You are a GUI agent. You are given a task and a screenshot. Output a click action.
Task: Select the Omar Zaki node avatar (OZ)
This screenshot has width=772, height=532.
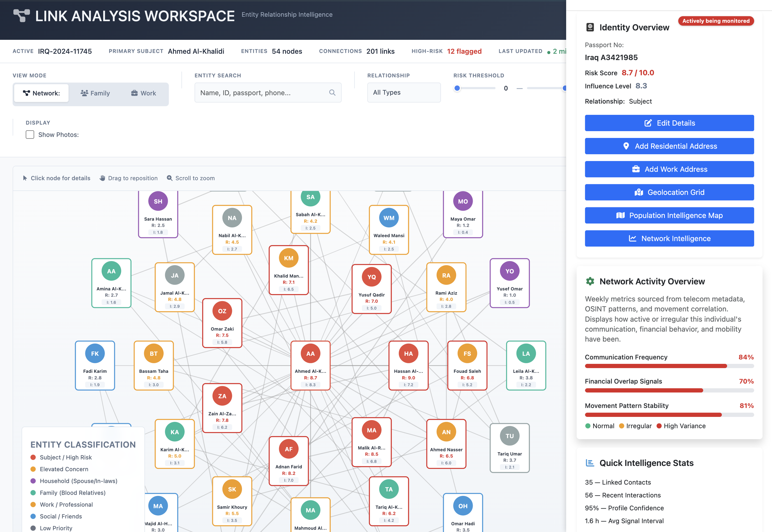(x=222, y=311)
